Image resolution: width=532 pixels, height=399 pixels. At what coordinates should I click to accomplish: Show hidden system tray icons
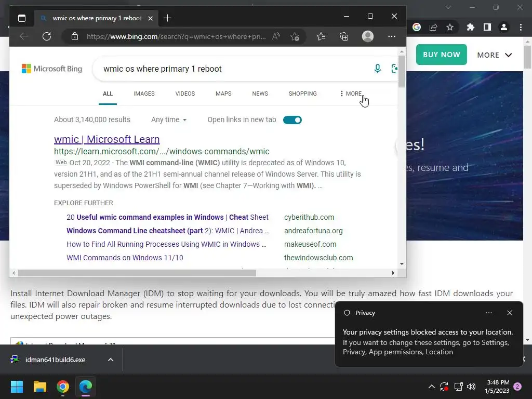click(432, 387)
